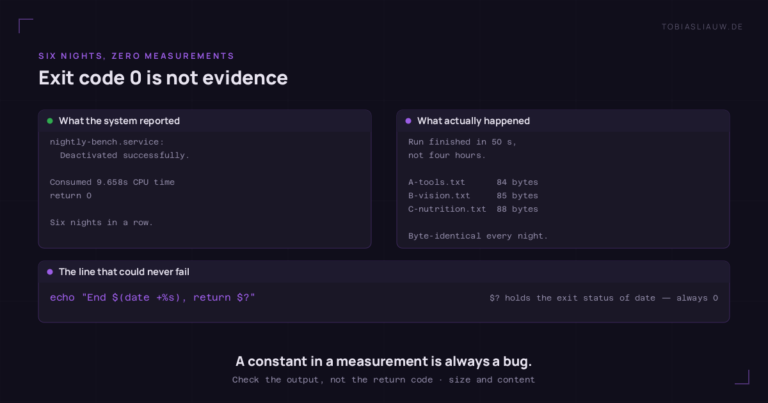Select the 'Deactivated successfully.' line

click(x=124, y=155)
